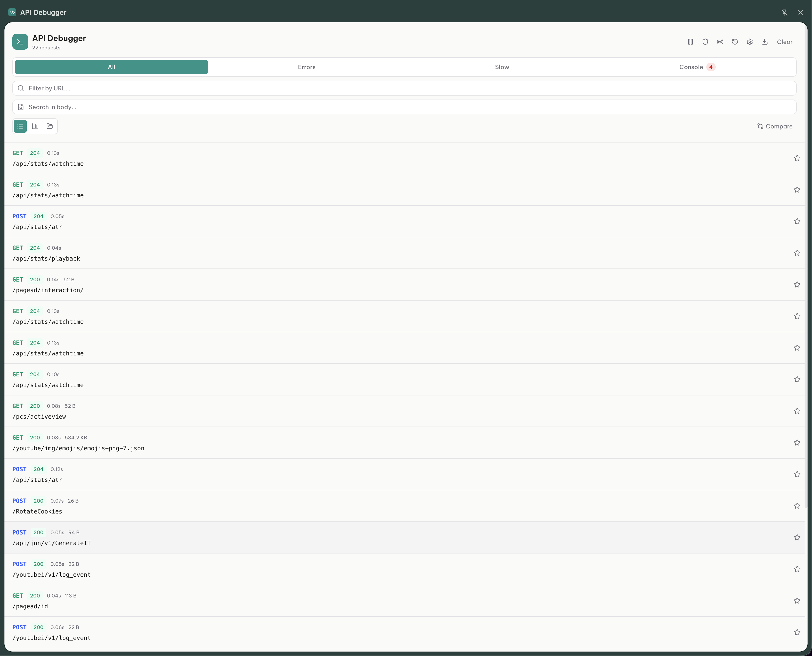Click the broadcast signal icon
The image size is (812, 656).
point(720,42)
